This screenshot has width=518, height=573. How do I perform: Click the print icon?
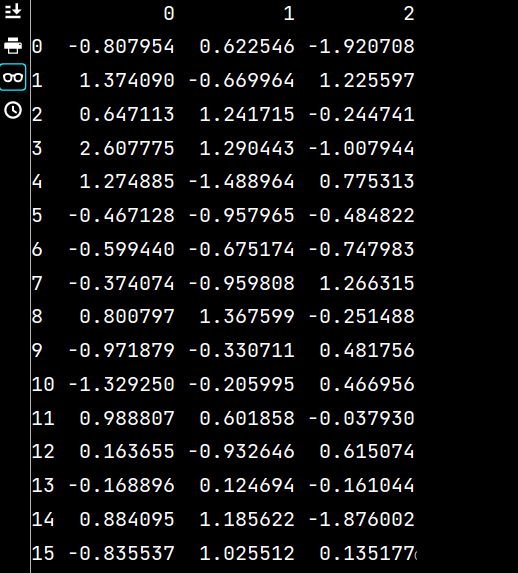click(x=13, y=45)
